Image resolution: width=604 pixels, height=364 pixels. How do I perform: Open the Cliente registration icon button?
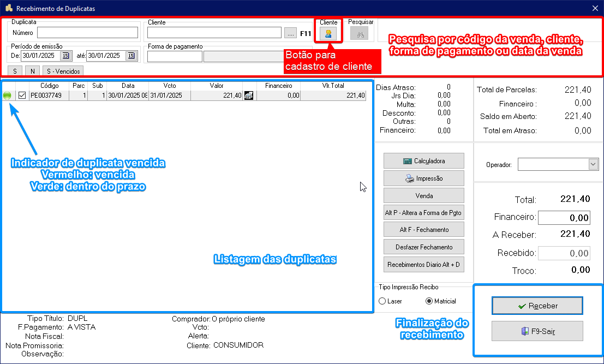[328, 34]
